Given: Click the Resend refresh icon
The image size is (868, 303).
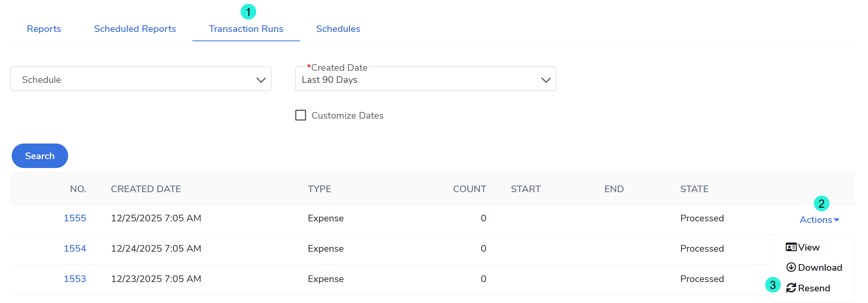Looking at the screenshot, I should click(x=791, y=288).
